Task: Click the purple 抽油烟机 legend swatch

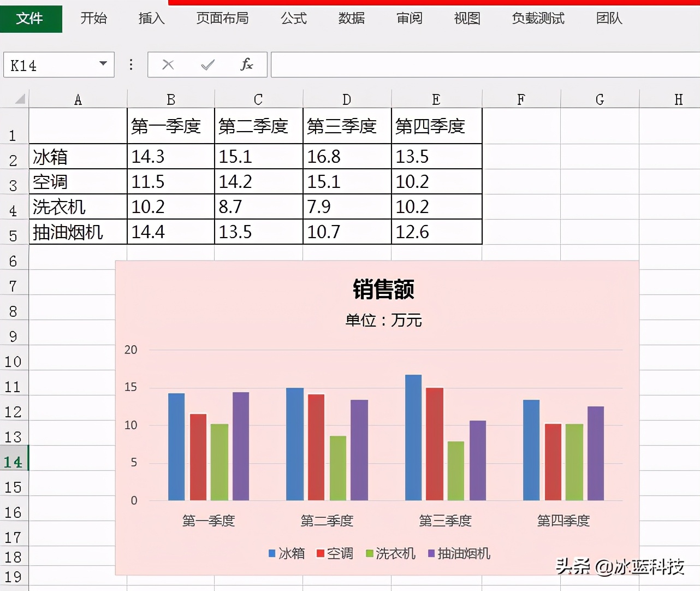Action: 431,553
